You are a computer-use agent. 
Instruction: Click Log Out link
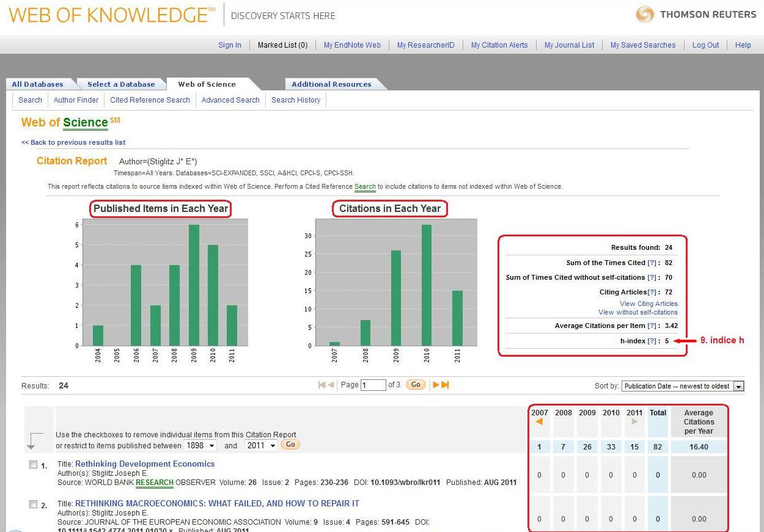pyautogui.click(x=705, y=45)
